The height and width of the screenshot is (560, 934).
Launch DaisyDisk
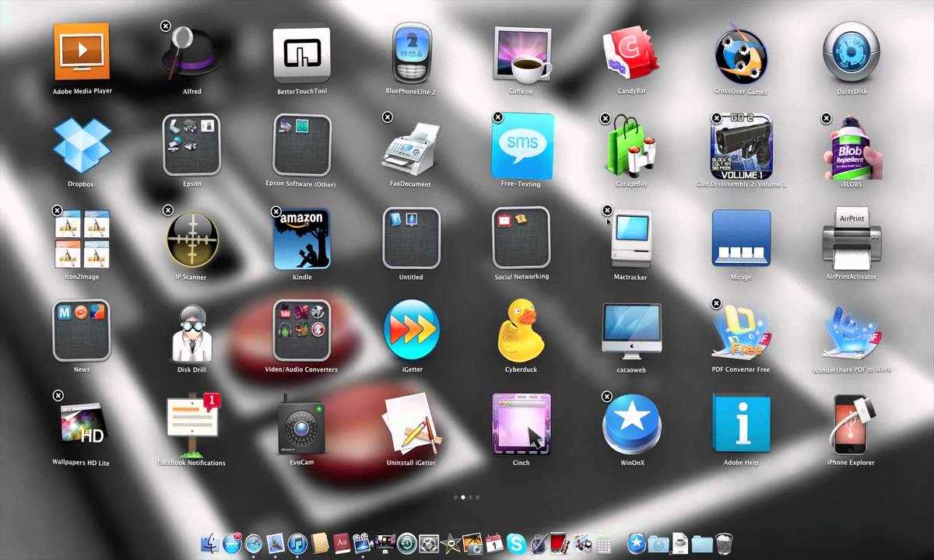851,51
